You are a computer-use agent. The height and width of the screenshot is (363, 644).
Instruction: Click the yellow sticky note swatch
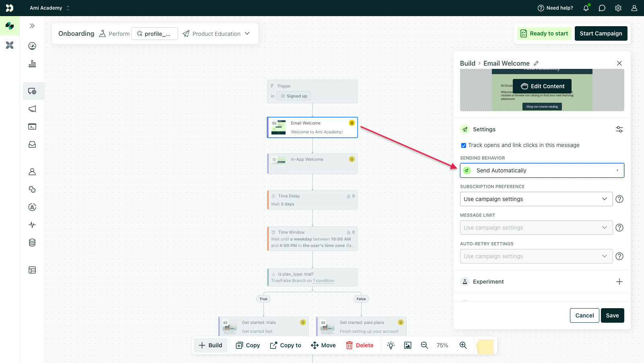485,346
